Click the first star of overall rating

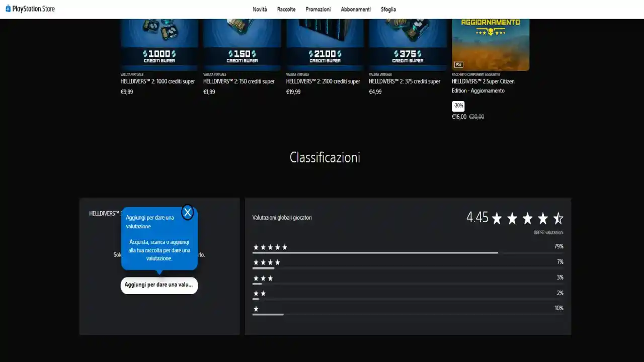[497, 218]
